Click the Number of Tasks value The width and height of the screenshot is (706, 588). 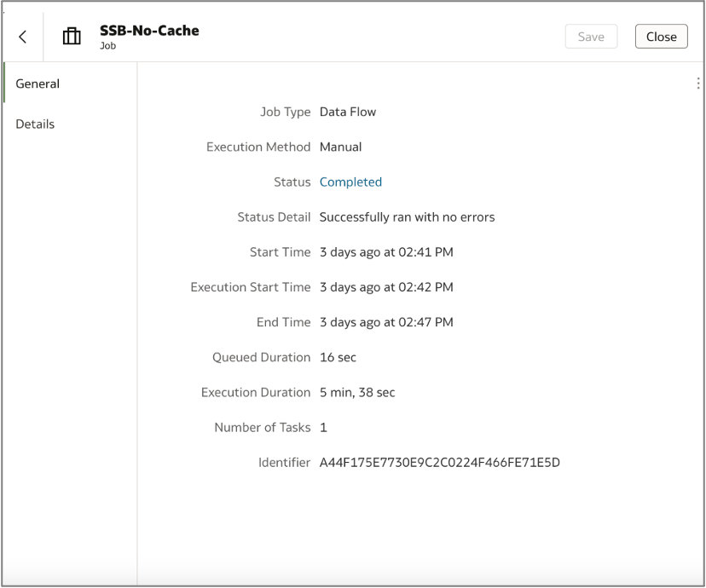click(x=322, y=427)
